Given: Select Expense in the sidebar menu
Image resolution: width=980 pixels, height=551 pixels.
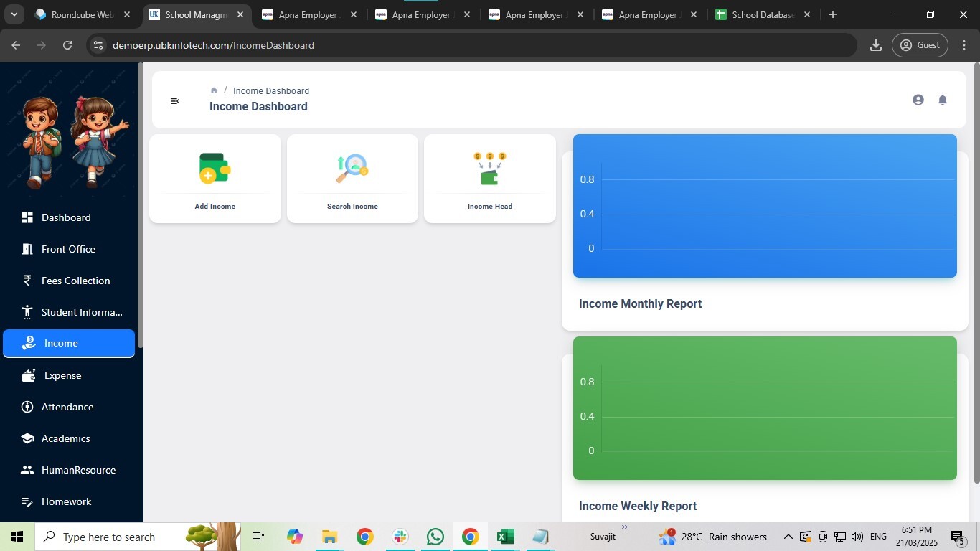Looking at the screenshot, I should [x=62, y=375].
